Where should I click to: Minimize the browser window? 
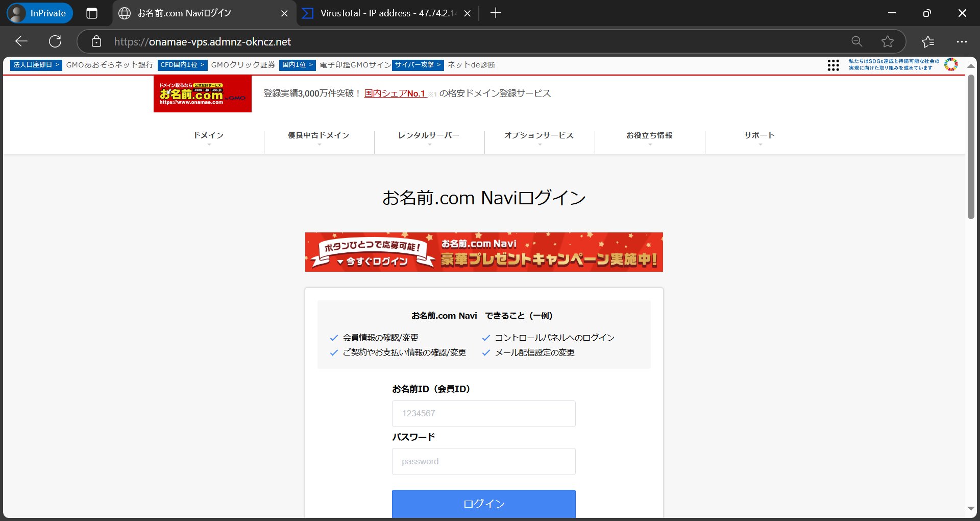tap(892, 13)
